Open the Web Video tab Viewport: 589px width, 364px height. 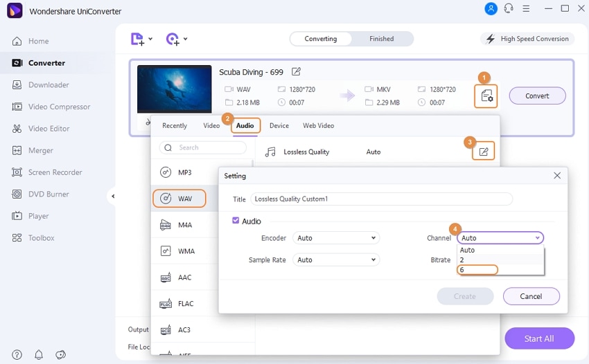(x=319, y=126)
